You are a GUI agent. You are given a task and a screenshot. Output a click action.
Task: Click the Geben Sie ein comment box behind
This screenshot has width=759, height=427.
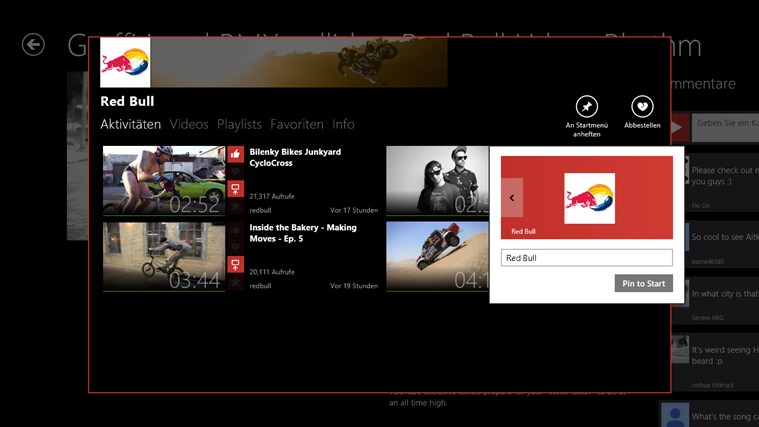725,127
